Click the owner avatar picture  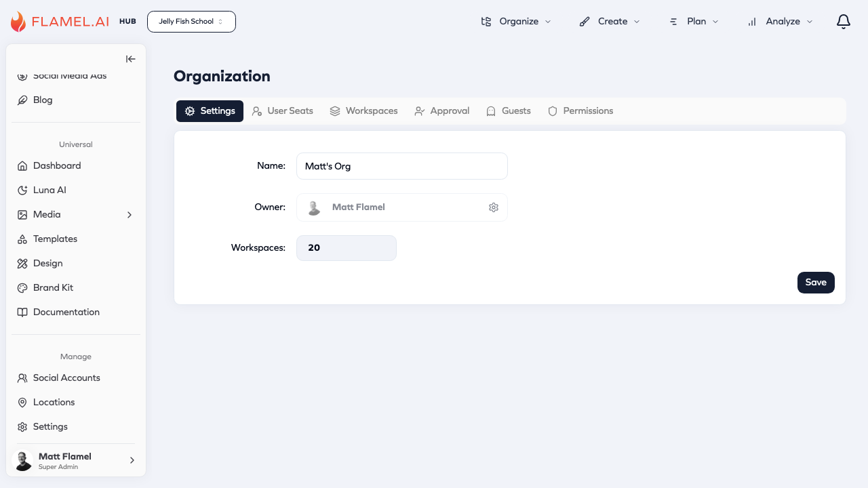[x=313, y=207]
